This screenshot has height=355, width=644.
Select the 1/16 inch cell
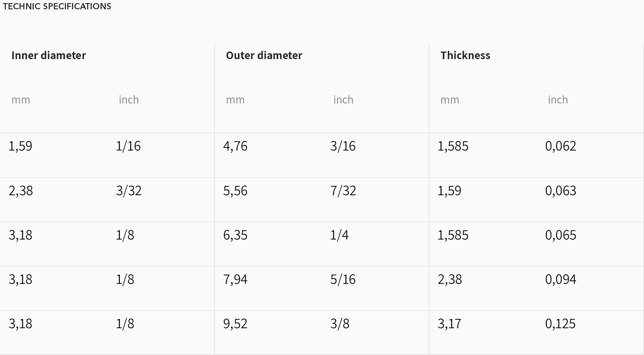click(x=128, y=146)
